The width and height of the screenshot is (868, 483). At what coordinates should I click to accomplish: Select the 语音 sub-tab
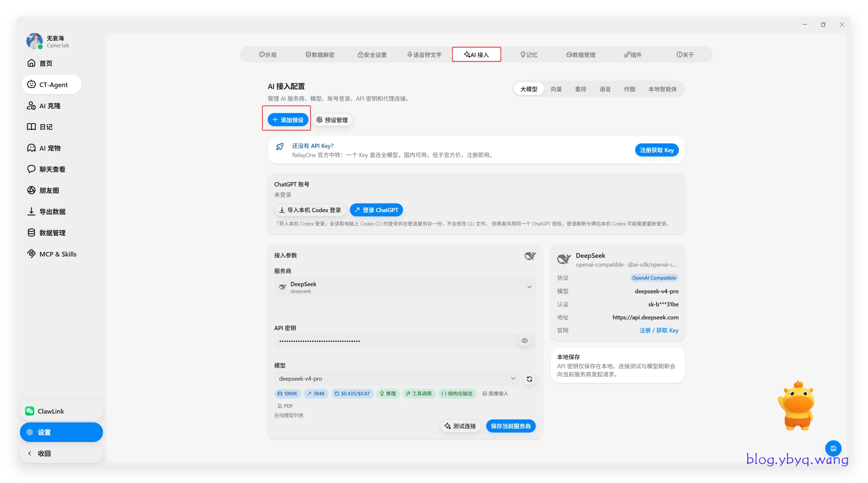pyautogui.click(x=605, y=89)
